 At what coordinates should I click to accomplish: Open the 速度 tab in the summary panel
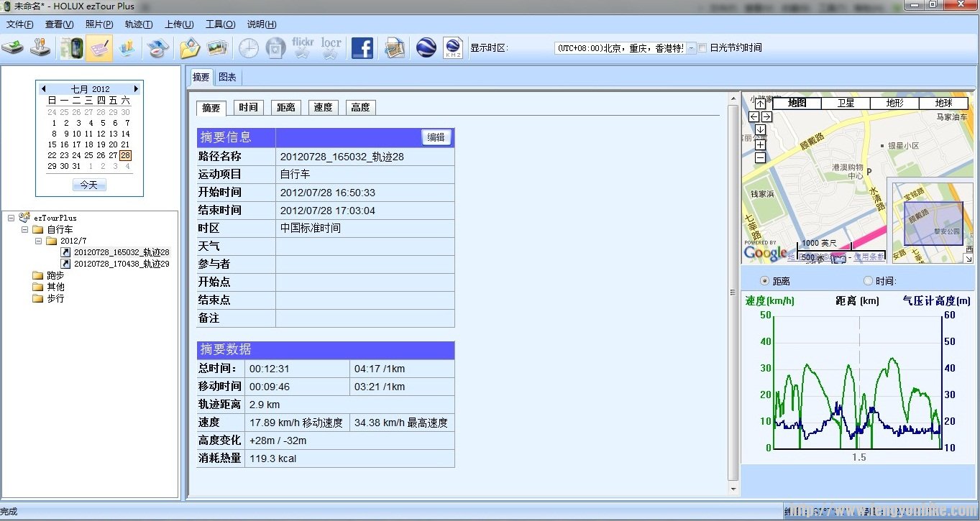323,106
